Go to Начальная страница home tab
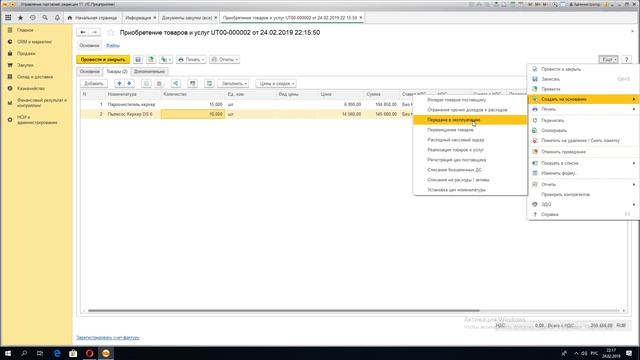This screenshot has height=360, width=640. (x=93, y=18)
